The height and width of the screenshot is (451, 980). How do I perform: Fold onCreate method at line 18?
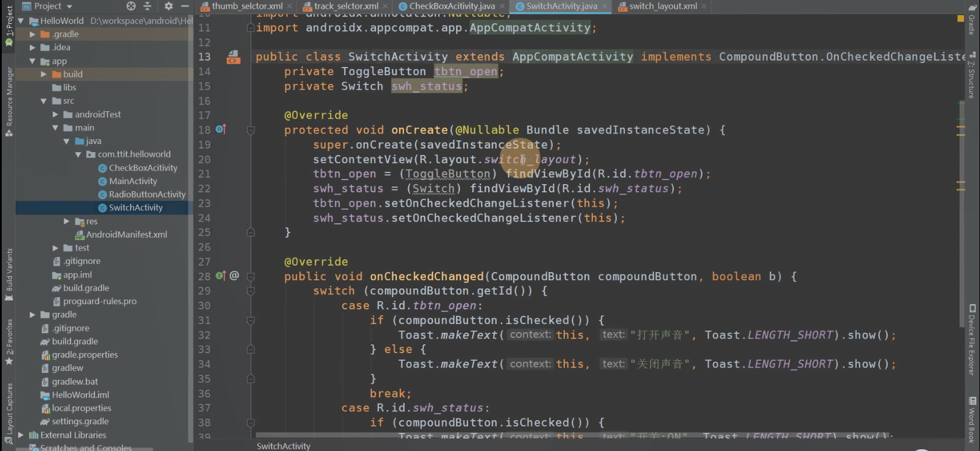tap(251, 130)
